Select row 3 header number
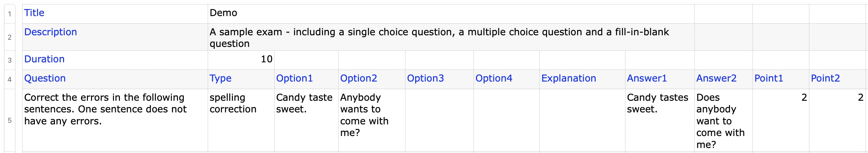 tap(9, 60)
